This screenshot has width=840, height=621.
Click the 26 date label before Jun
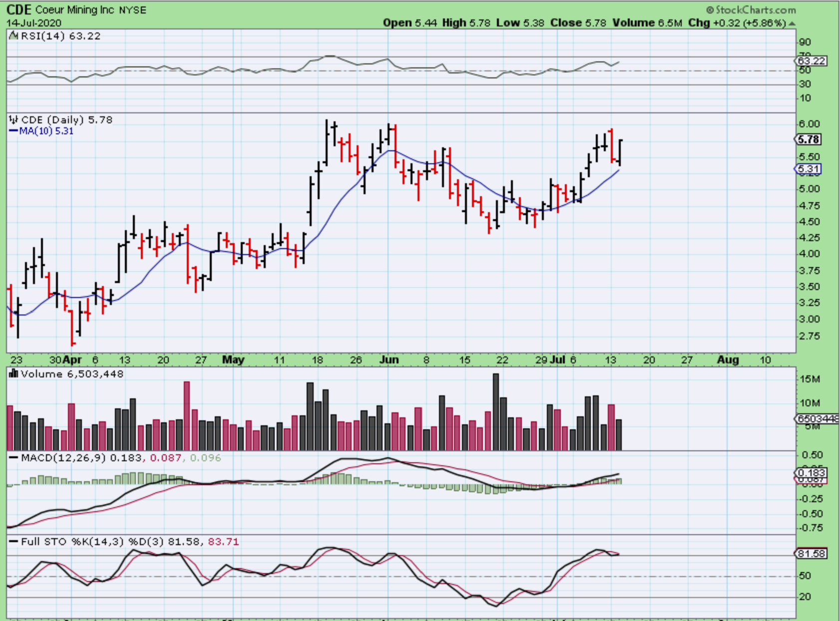pos(356,360)
